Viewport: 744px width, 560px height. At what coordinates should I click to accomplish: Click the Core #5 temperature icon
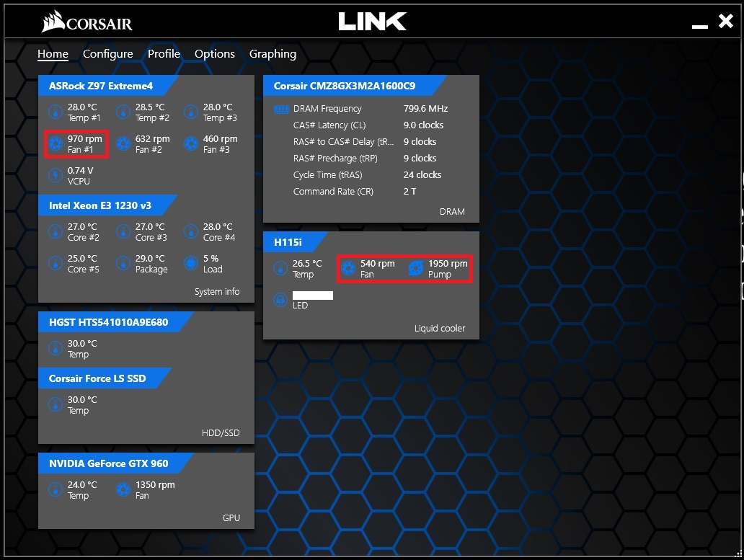point(56,263)
